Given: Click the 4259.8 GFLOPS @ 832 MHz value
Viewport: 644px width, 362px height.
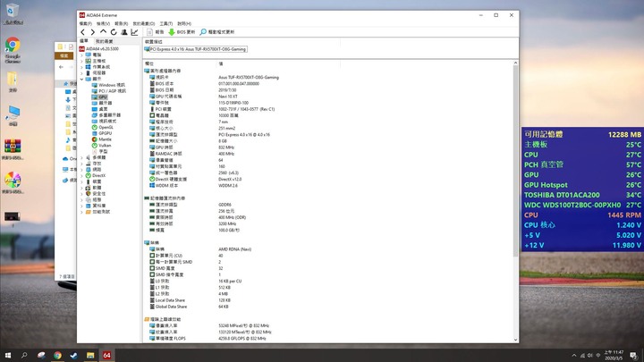Looking at the screenshot, I should pos(241,339).
